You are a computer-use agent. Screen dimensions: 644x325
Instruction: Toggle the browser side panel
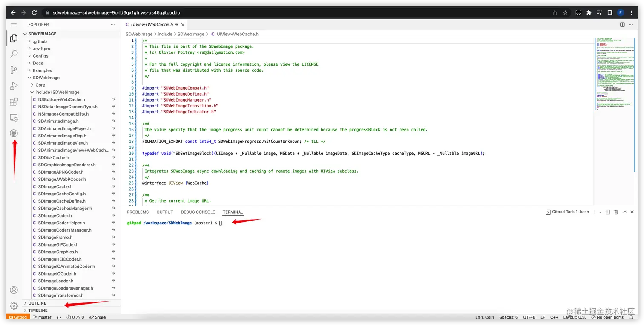610,13
